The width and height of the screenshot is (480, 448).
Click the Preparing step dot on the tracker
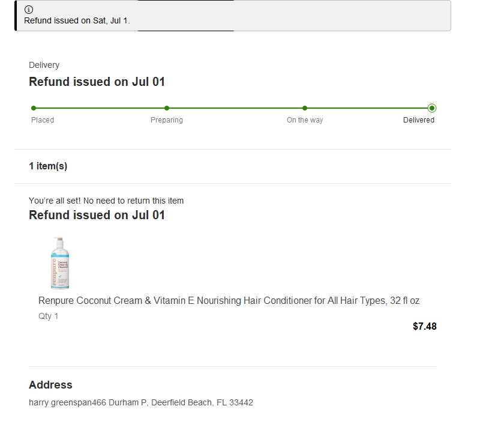pyautogui.click(x=167, y=108)
